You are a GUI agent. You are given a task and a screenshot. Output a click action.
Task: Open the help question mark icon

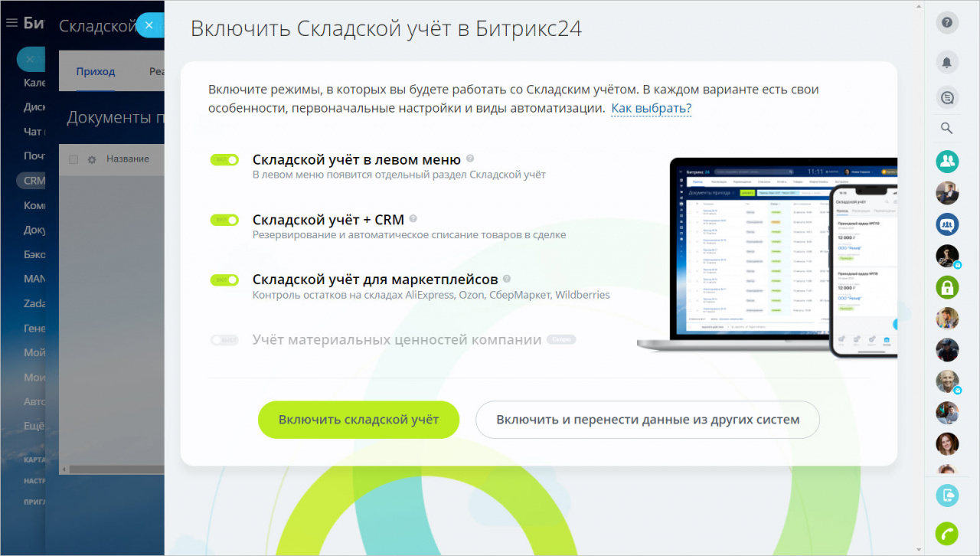[x=947, y=22]
